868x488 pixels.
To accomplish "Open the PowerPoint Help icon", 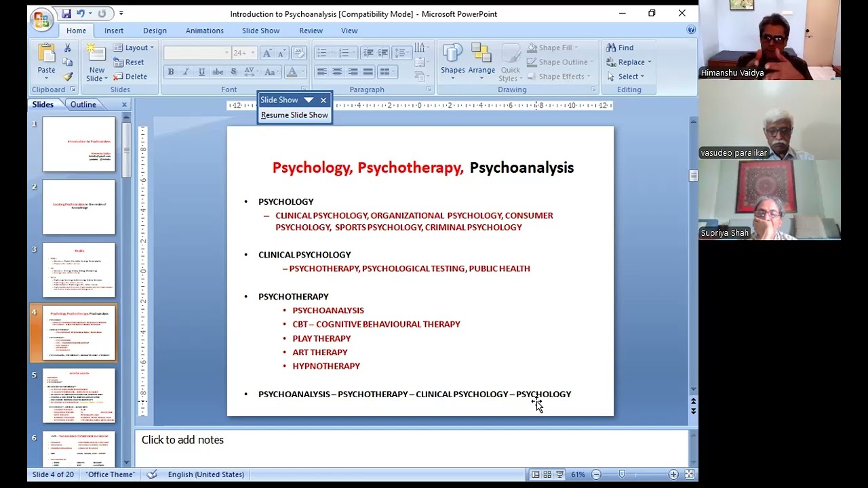I will (691, 30).
